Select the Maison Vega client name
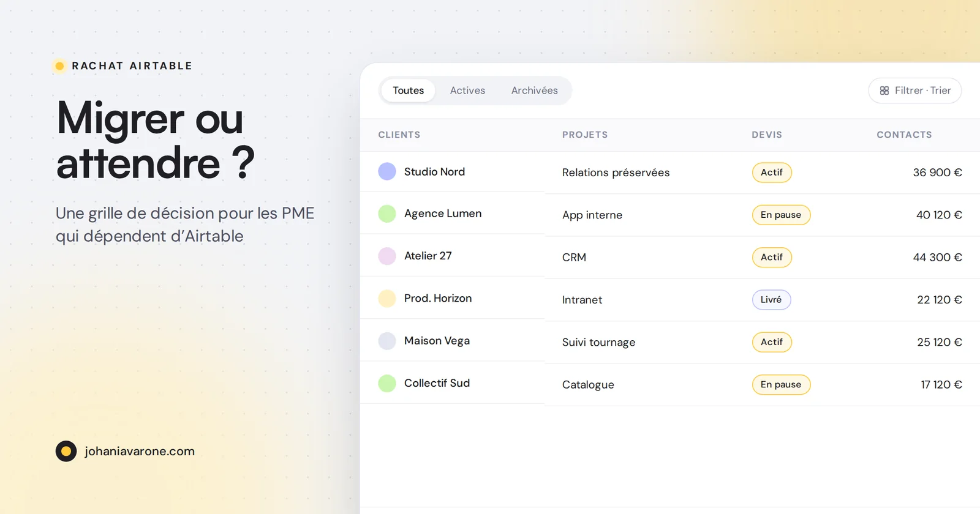This screenshot has width=980, height=514. coord(437,341)
